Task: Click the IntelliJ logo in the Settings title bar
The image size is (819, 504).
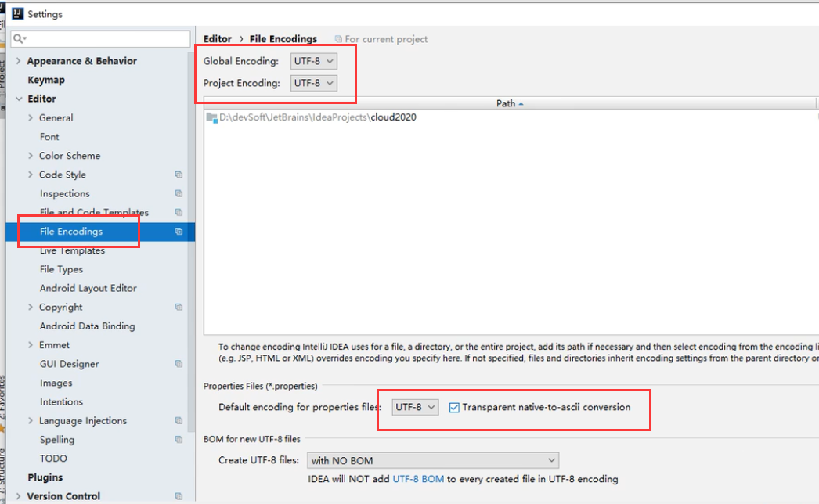Action: tap(18, 13)
